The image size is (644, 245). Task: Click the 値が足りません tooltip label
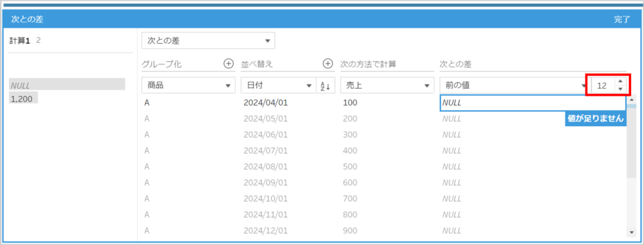[596, 118]
